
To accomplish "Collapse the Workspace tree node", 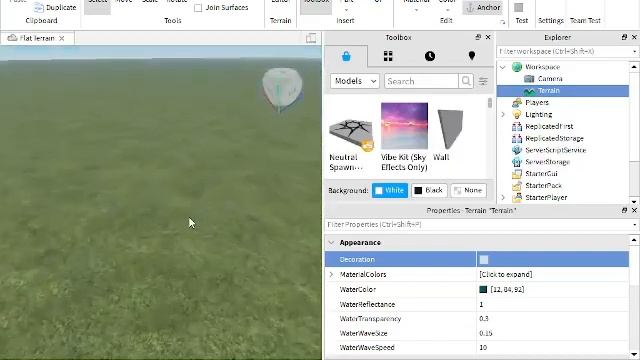I will [503, 67].
